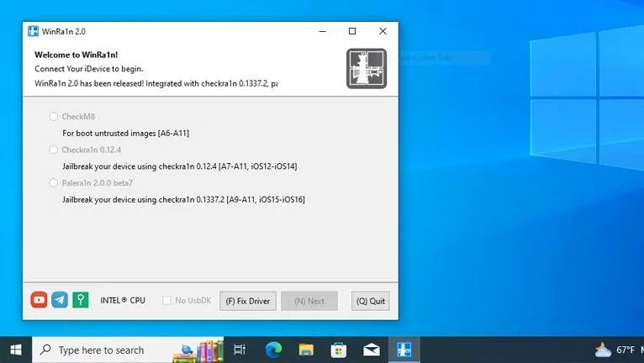Maximize the WinRa1n window

tap(352, 31)
